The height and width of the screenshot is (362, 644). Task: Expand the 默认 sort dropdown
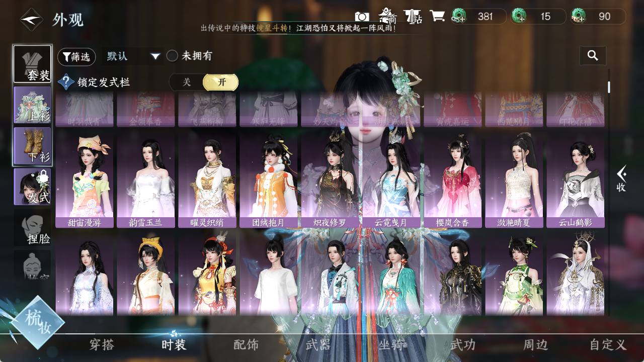(133, 56)
